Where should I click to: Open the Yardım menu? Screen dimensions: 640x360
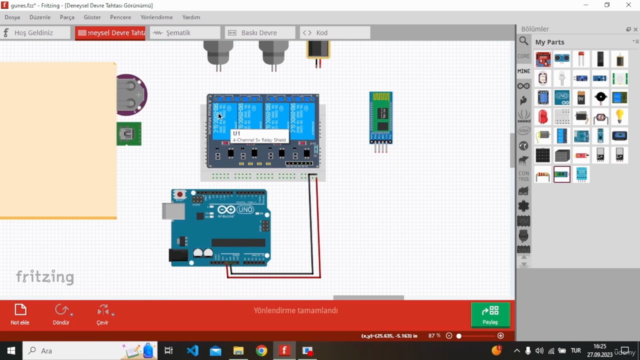click(191, 17)
